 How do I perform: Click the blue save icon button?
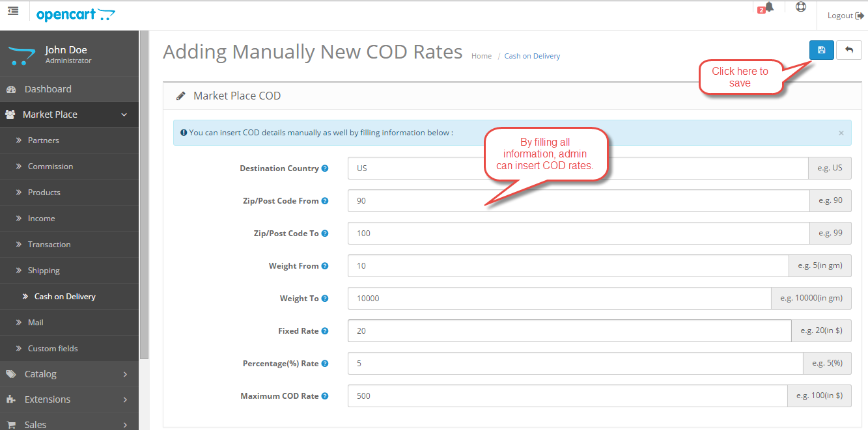point(821,50)
